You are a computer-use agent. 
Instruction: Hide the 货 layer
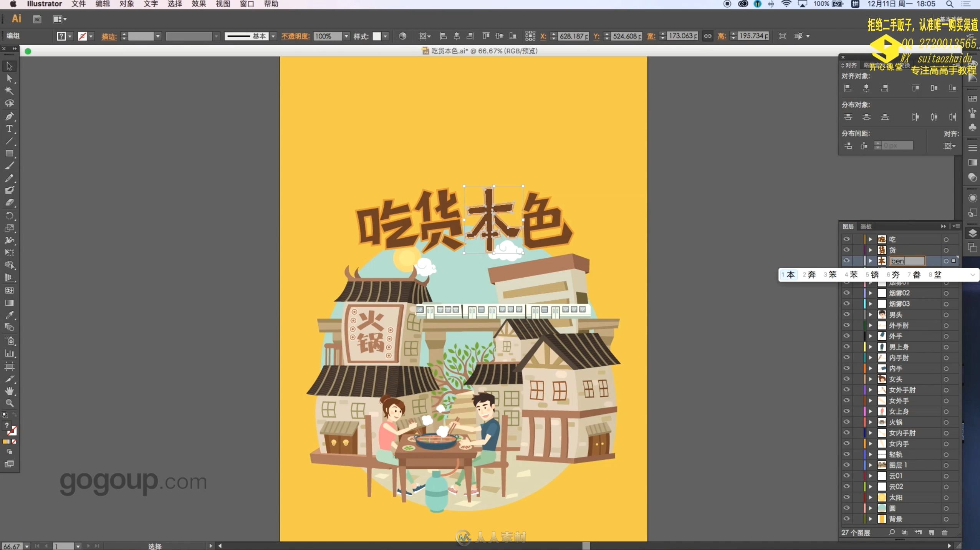pyautogui.click(x=846, y=250)
